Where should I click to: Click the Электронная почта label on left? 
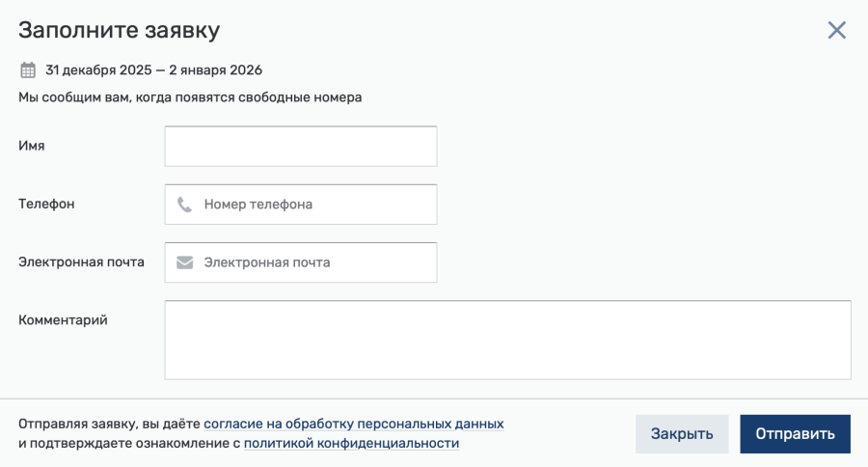81,262
